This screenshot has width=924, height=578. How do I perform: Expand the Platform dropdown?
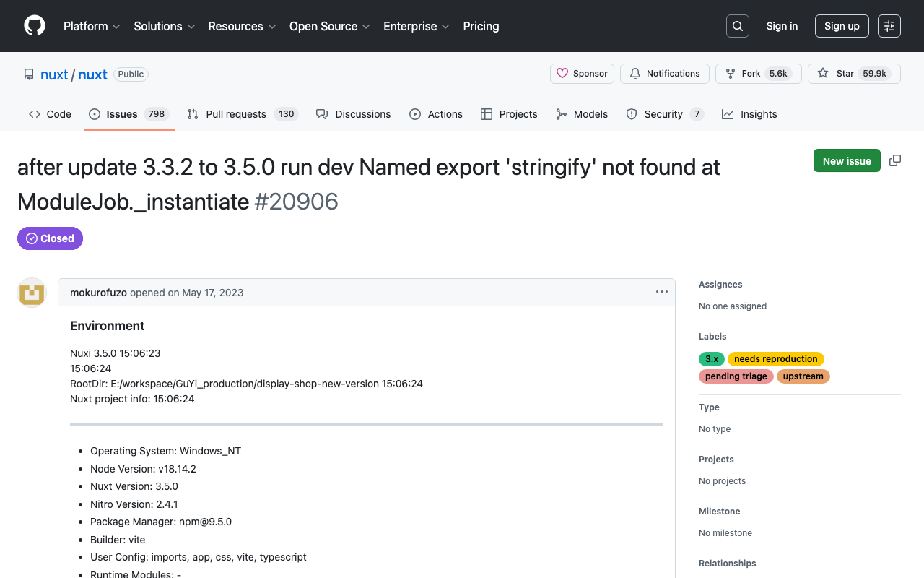(x=92, y=26)
